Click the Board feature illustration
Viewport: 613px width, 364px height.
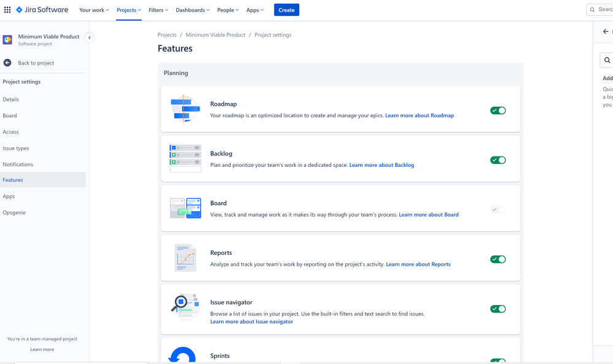185,207
